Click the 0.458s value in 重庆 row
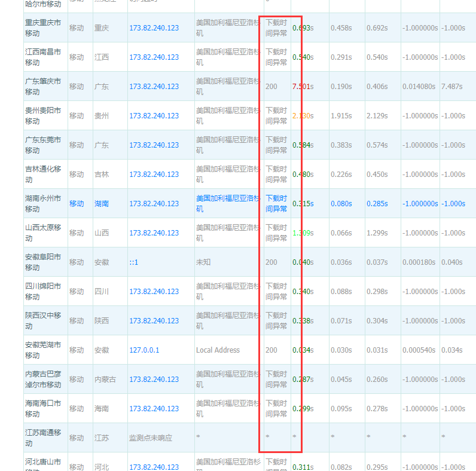Viewport: 476px width, 471px height. (341, 28)
